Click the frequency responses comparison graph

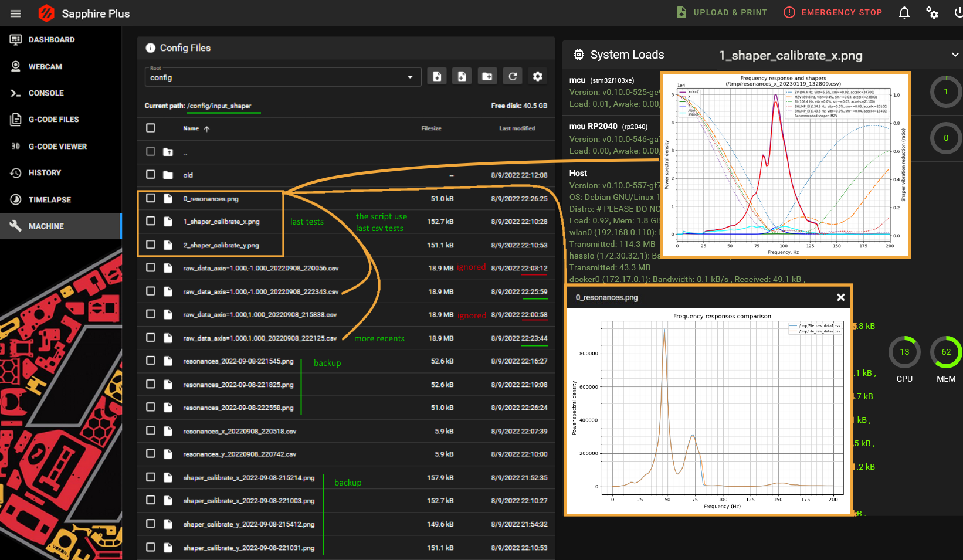[708, 412]
